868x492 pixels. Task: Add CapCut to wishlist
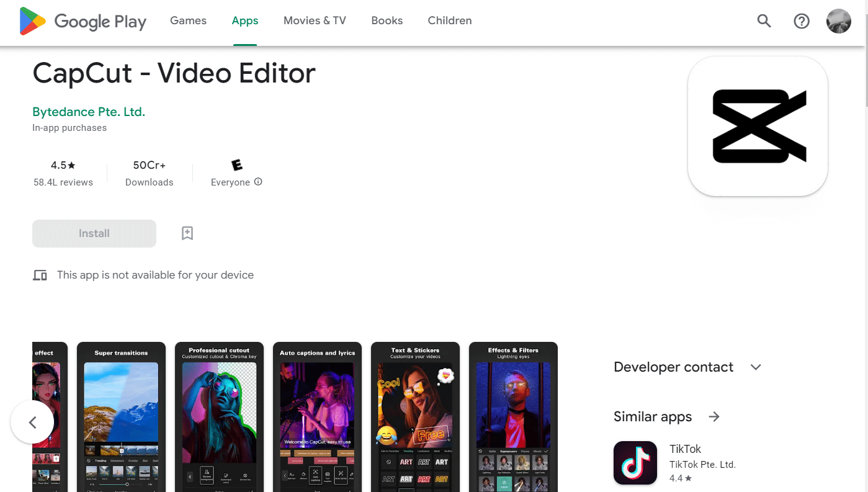click(x=187, y=233)
